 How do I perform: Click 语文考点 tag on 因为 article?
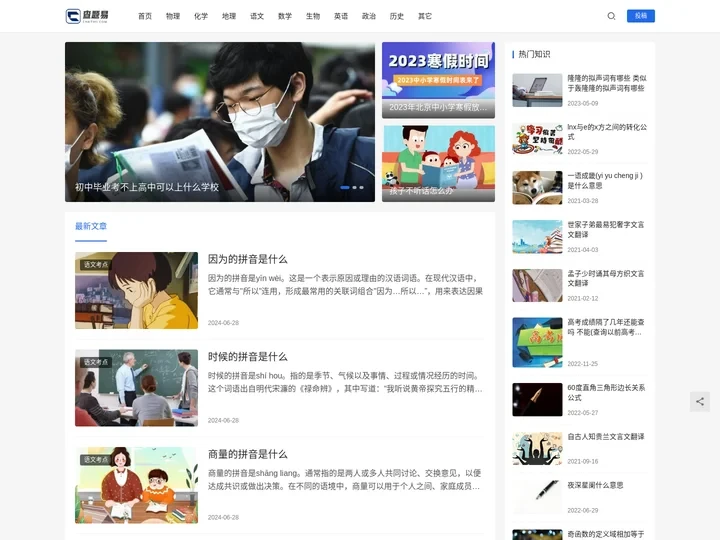tap(96, 264)
